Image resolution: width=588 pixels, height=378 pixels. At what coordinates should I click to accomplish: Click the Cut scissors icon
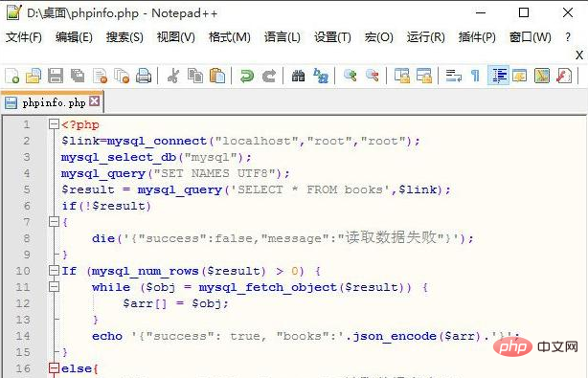pos(173,76)
